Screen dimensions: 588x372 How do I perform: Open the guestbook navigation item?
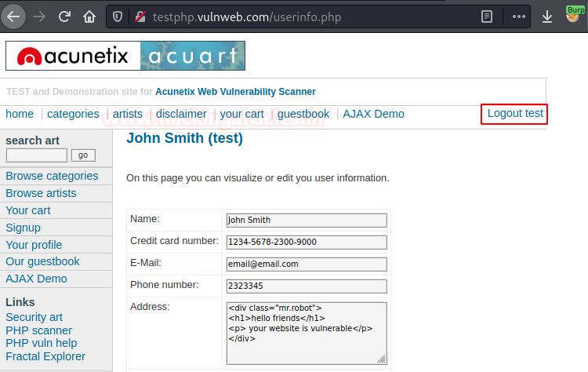[303, 114]
